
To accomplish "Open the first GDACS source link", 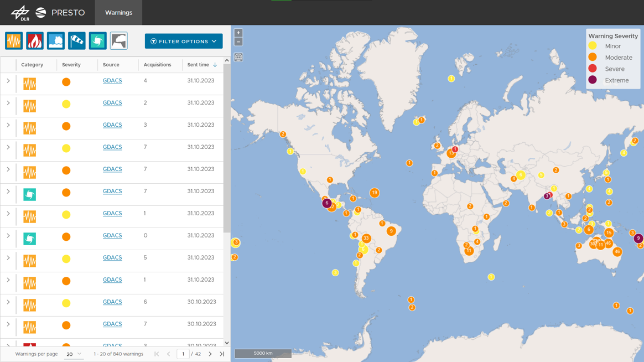I will pos(112,80).
